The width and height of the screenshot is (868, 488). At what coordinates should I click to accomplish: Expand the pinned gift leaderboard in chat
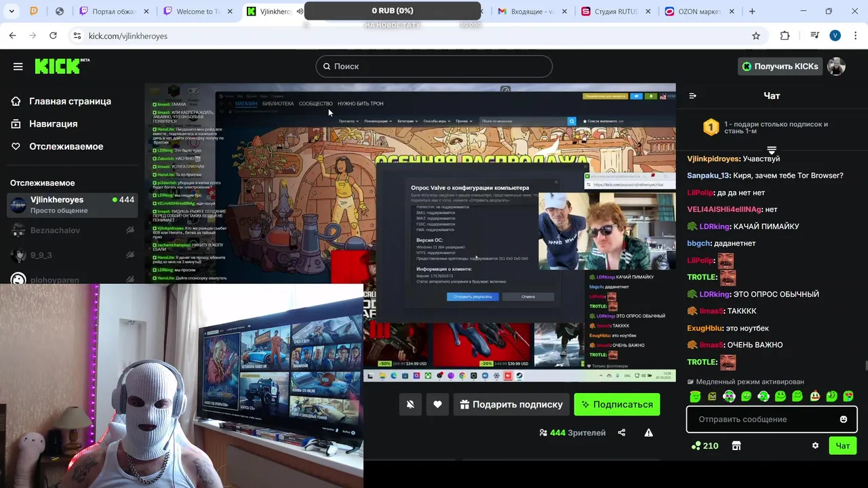click(x=772, y=150)
